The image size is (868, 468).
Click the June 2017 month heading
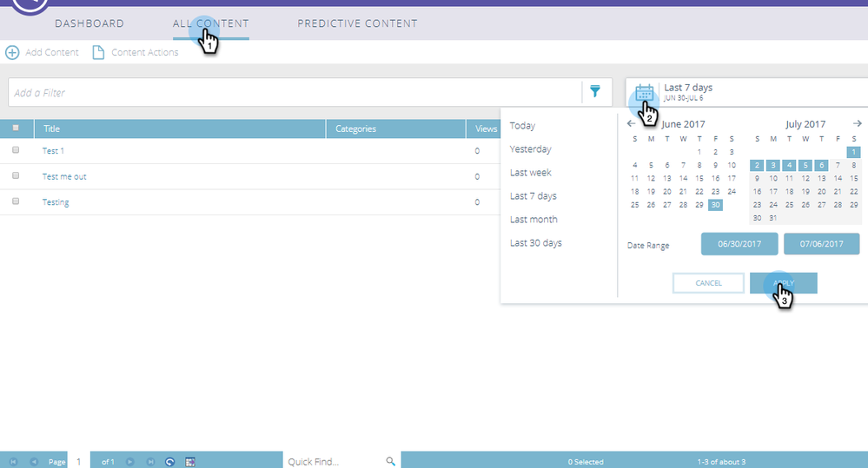pyautogui.click(x=683, y=124)
